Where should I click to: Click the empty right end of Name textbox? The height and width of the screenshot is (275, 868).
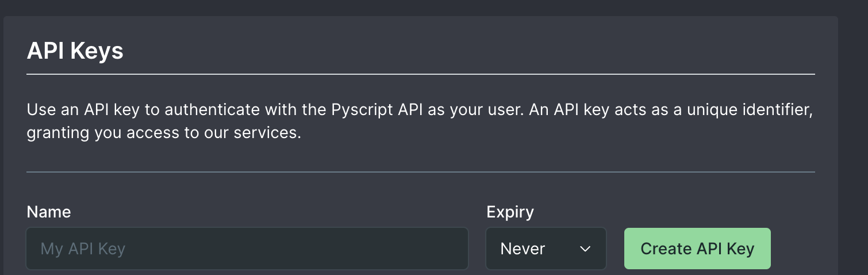pos(437,249)
